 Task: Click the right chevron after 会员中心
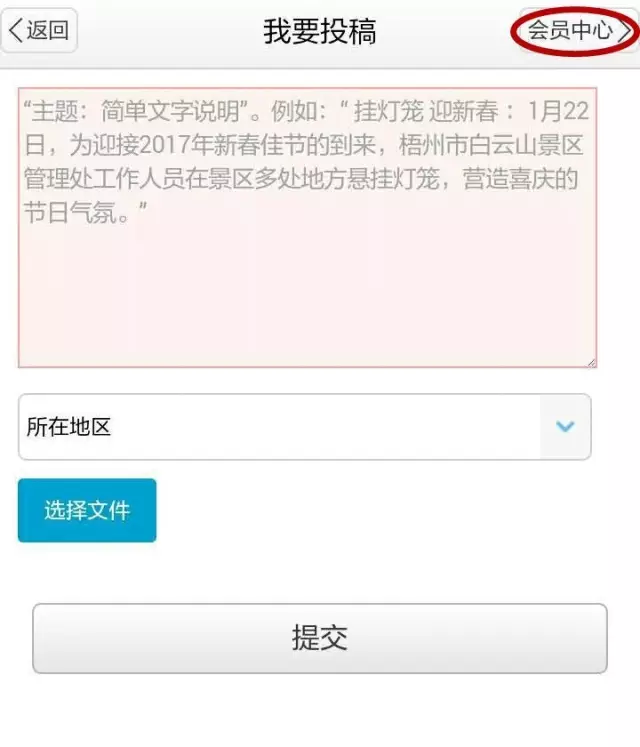point(625,31)
